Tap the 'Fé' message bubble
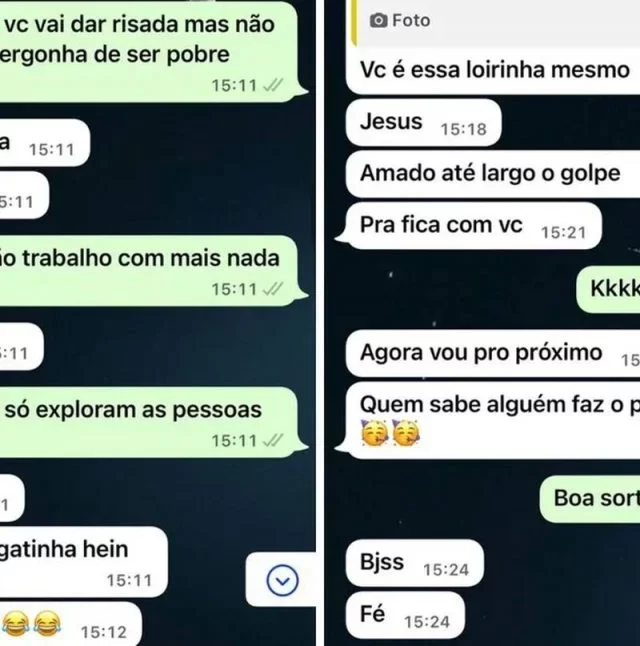The width and height of the screenshot is (640, 646). click(x=405, y=615)
